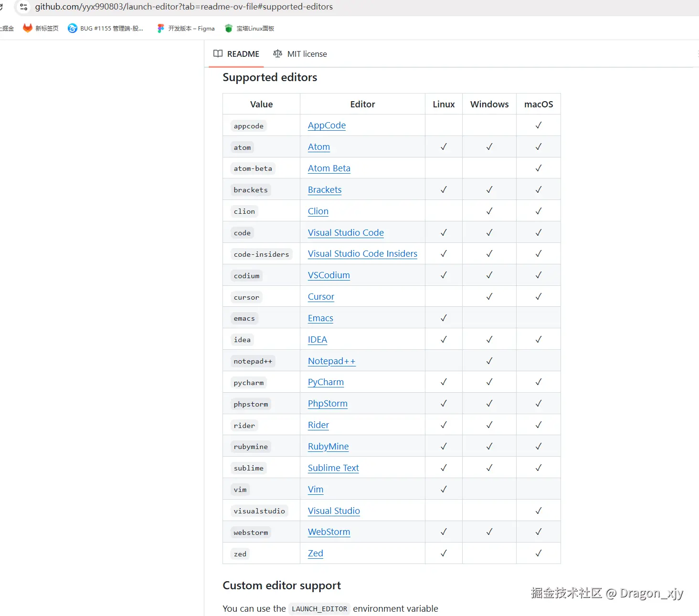Open the BUG #1155 bookmark
Viewport: 699px width, 616px height.
coord(106,28)
